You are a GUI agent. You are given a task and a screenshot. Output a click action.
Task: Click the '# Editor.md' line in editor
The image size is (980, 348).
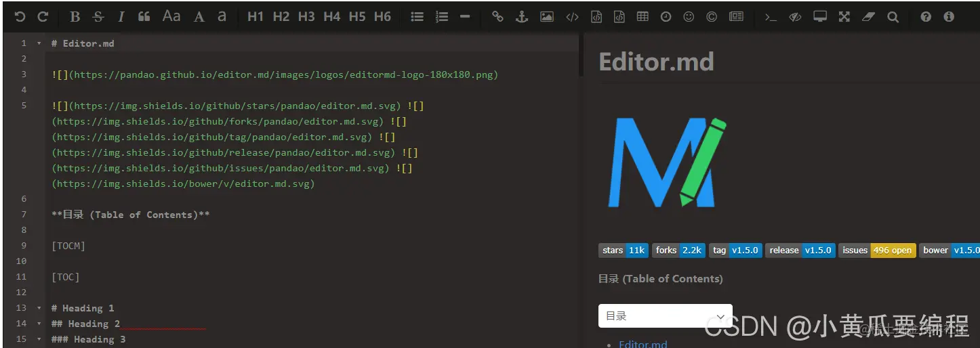click(83, 43)
